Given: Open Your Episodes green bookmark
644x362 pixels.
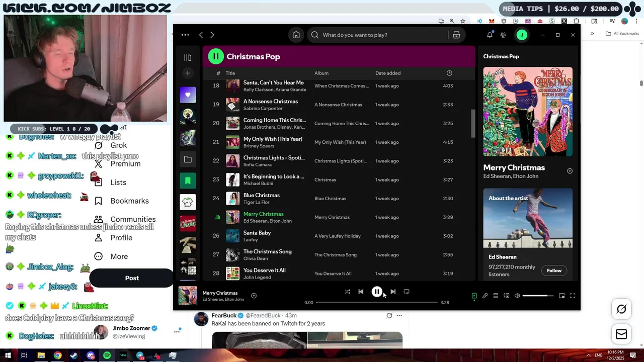Looking at the screenshot, I should 188,180.
